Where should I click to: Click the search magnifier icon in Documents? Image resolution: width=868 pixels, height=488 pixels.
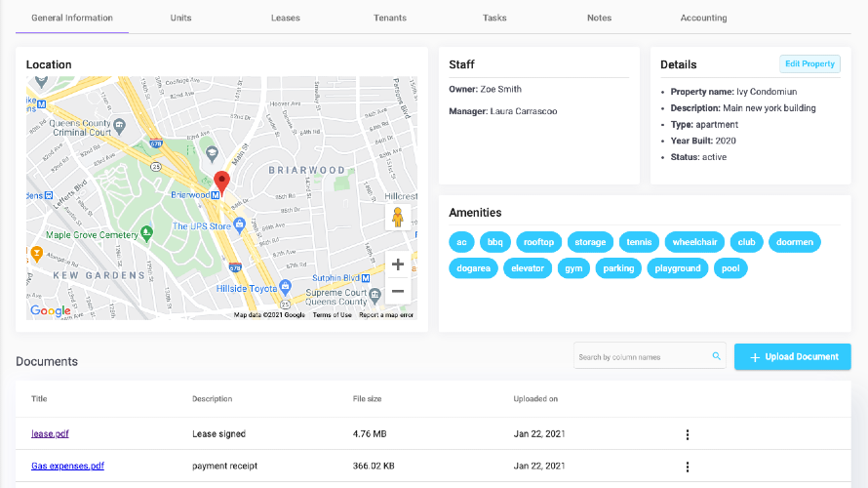[x=716, y=356]
